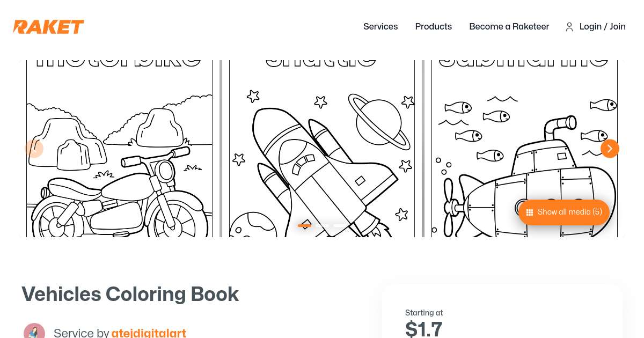
Task: Click the Show all media (5) button
Action: coord(563,212)
